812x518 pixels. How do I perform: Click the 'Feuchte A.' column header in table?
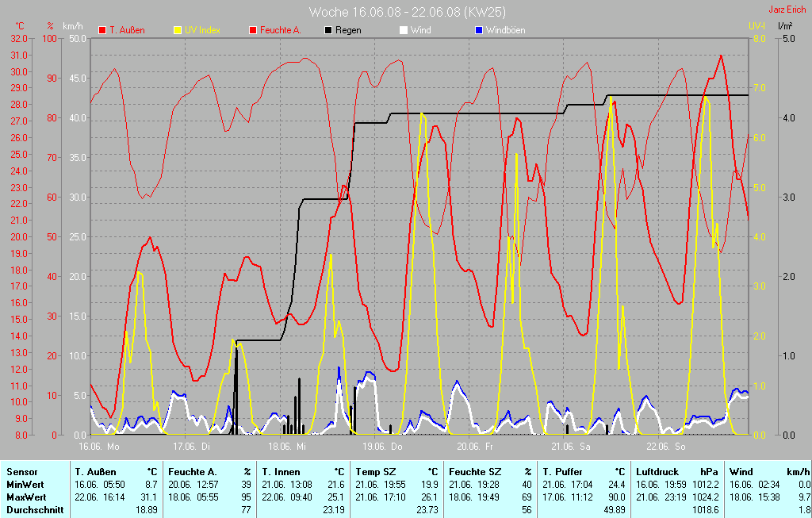[x=192, y=472]
